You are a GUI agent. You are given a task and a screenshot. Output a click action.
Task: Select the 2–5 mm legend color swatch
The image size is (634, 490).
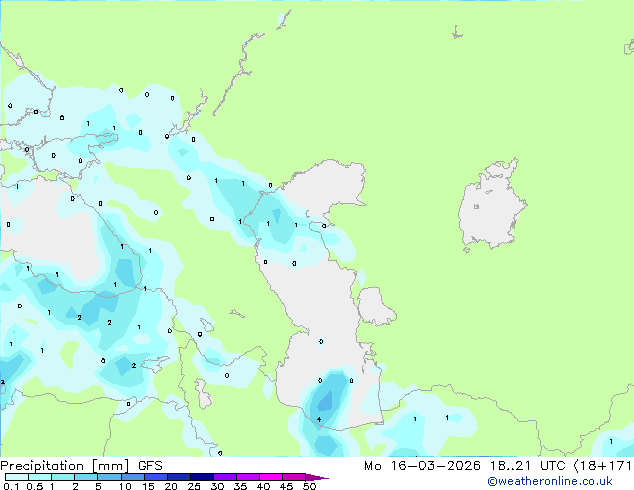click(86, 477)
